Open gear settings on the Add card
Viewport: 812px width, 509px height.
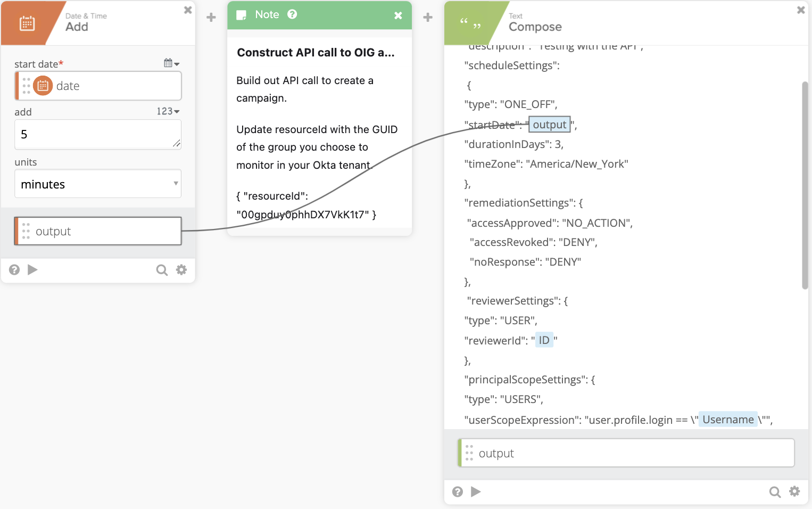[x=181, y=270]
